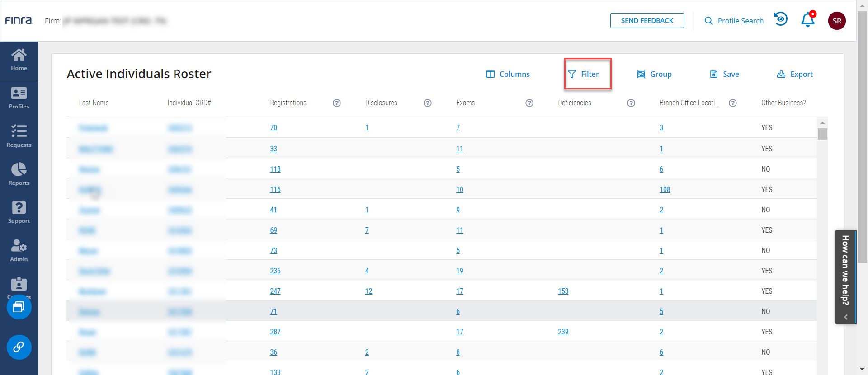Expand the How can we help panel
This screenshot has width=868, height=375.
[x=845, y=277]
